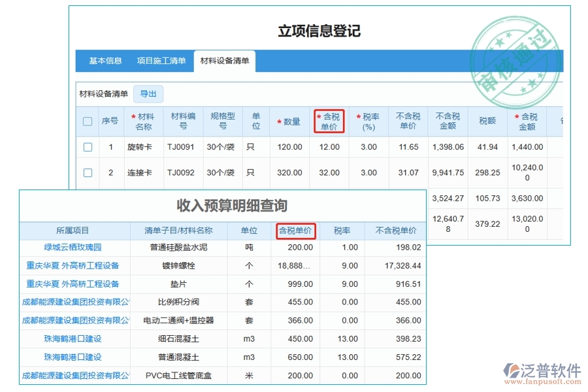The height and width of the screenshot is (392, 588).
Task: Check the checkbox for 旋转卡 row
Action: point(89,147)
